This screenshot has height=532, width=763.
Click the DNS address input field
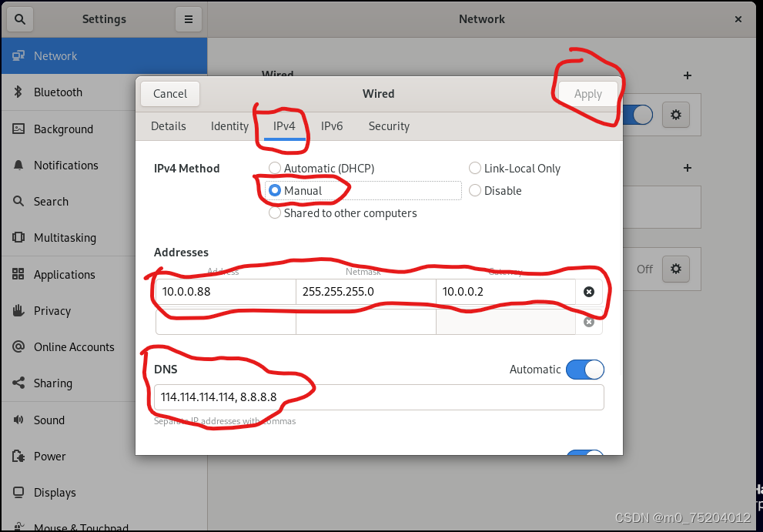(x=377, y=396)
